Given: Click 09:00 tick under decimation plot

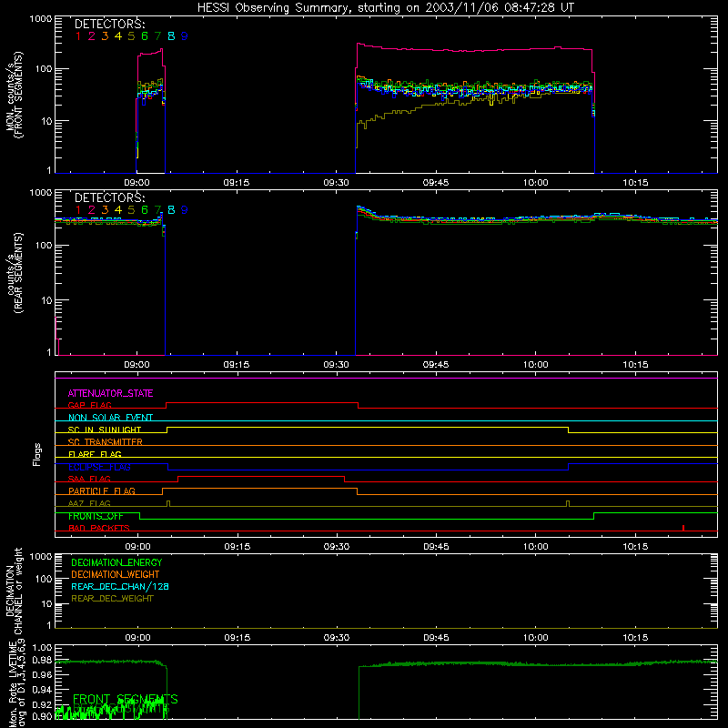Looking at the screenshot, I should (x=137, y=638).
